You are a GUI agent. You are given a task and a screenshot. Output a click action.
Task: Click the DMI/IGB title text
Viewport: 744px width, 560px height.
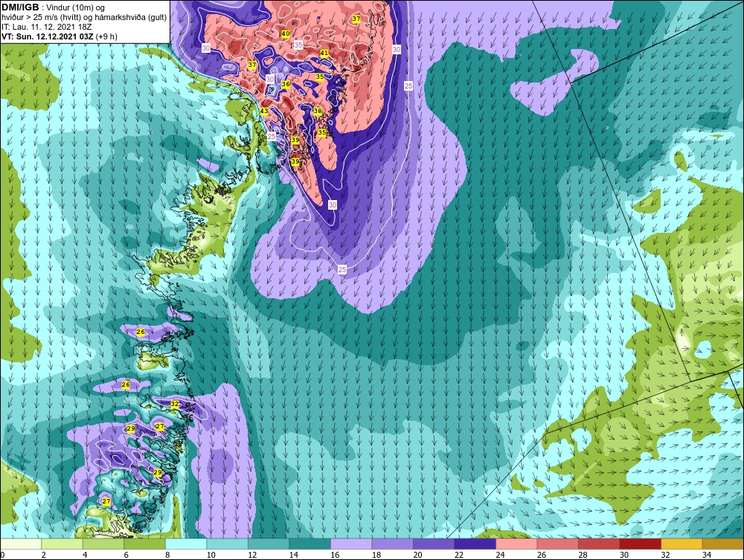(x=20, y=7)
